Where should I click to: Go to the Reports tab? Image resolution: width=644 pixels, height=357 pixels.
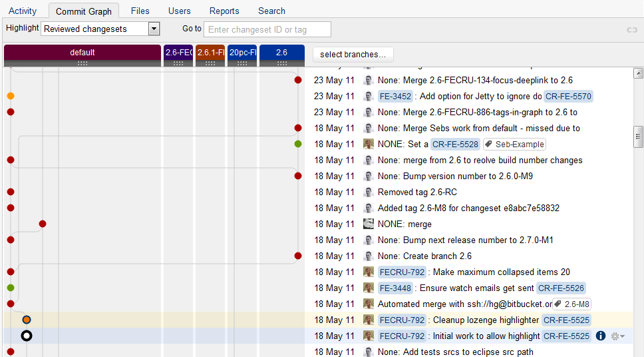(x=224, y=11)
